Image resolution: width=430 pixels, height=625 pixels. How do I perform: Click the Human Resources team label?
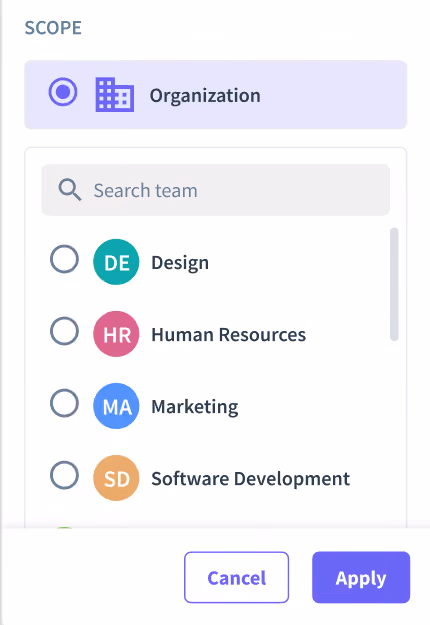coord(229,335)
